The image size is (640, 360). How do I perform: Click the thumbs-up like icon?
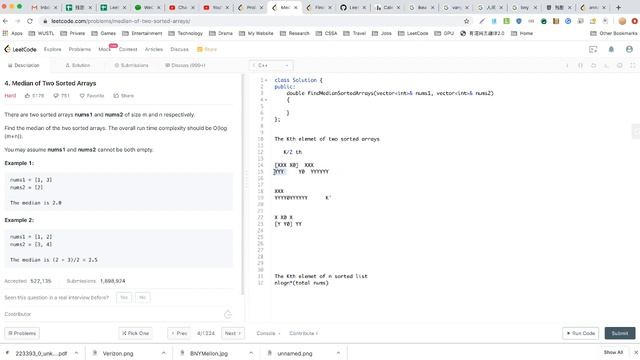[27, 96]
